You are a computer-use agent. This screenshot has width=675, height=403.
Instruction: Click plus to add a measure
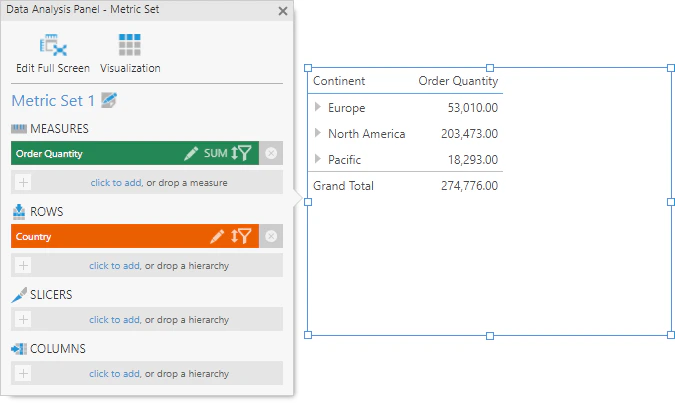[x=23, y=183]
